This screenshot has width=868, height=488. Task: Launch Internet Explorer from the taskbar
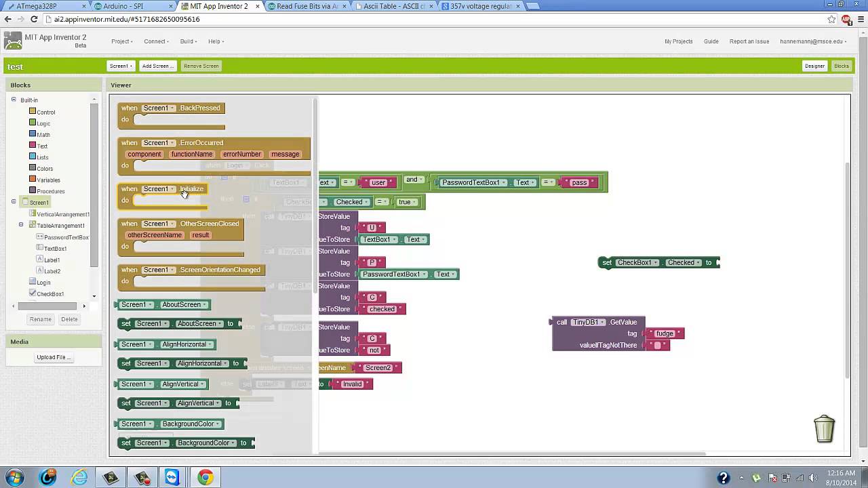click(x=79, y=478)
